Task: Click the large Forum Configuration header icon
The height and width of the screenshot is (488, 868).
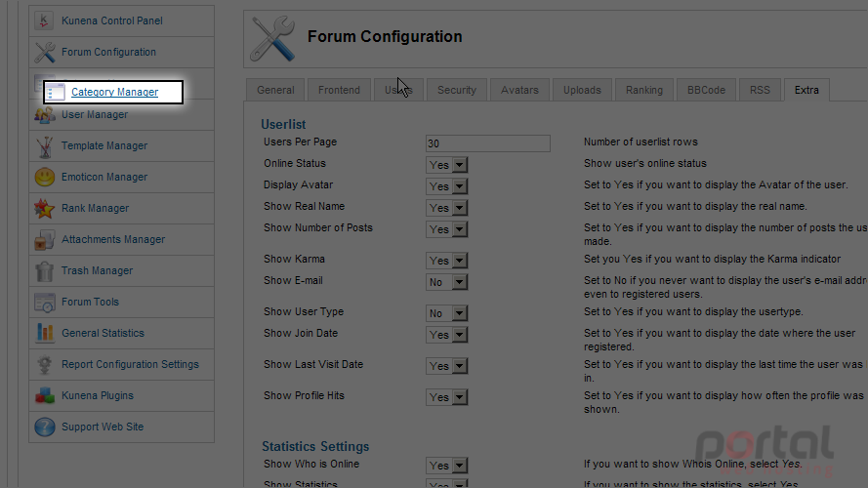Action: click(x=272, y=38)
